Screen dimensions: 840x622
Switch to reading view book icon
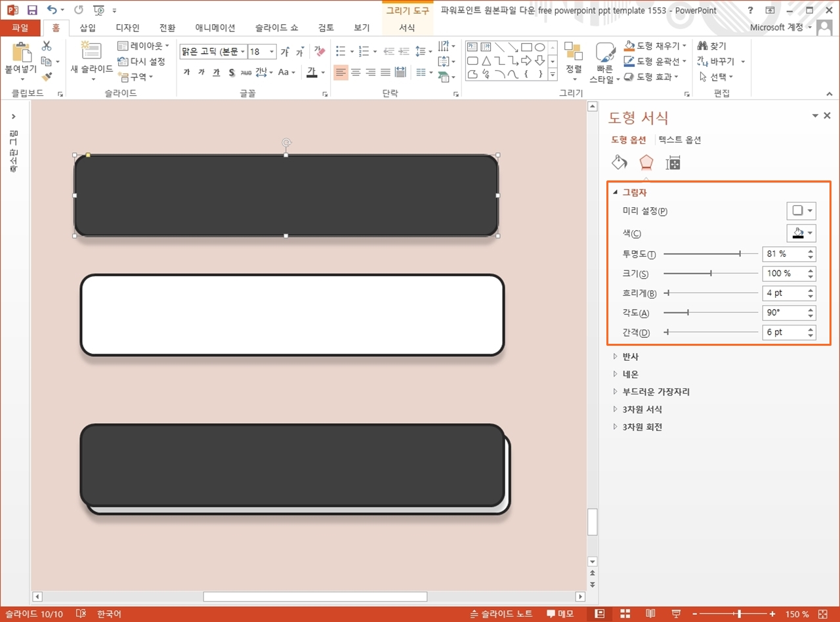(x=650, y=614)
